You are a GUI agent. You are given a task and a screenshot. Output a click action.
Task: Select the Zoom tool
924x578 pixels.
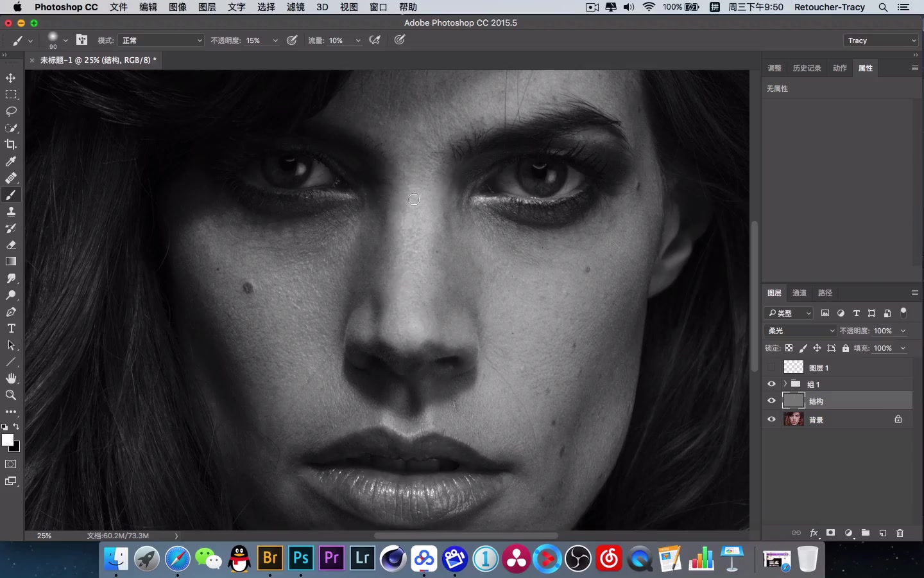[11, 395]
